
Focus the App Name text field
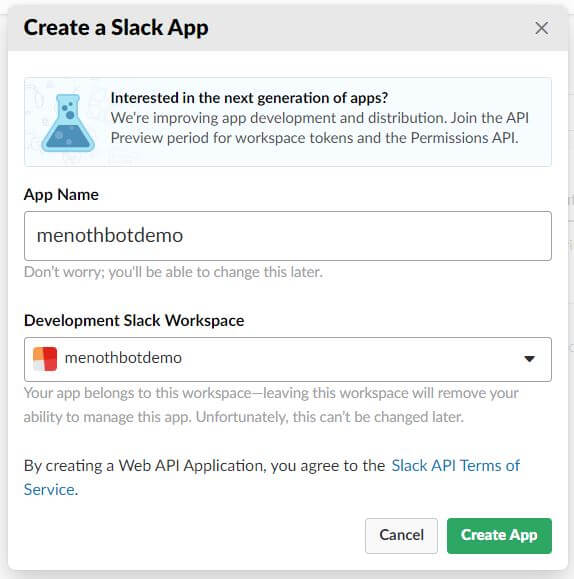click(x=288, y=236)
